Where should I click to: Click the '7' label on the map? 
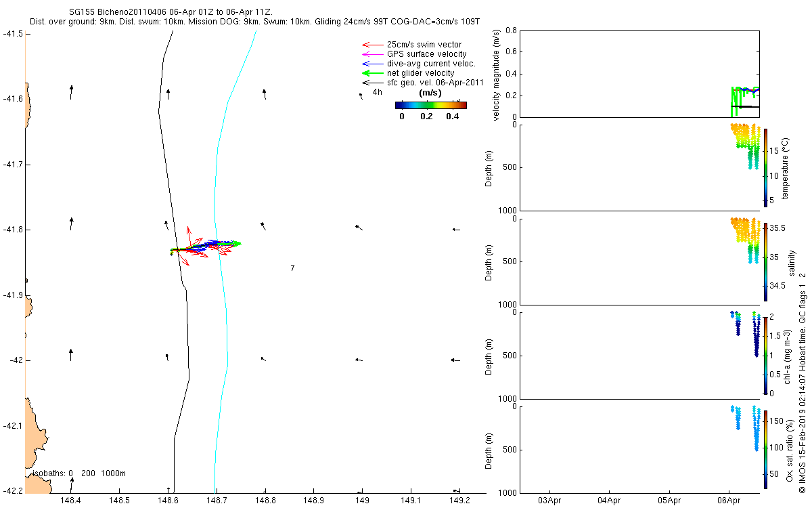point(292,268)
